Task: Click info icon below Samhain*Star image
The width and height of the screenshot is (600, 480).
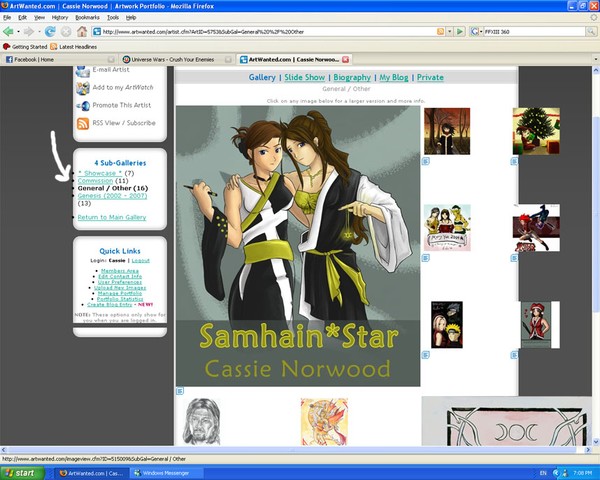Action: [180, 391]
